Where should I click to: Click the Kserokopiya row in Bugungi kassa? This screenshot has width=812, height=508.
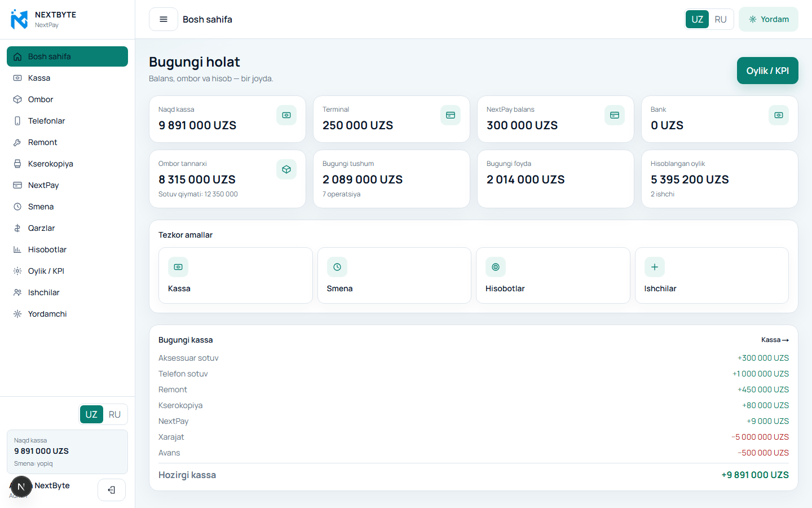coord(474,405)
